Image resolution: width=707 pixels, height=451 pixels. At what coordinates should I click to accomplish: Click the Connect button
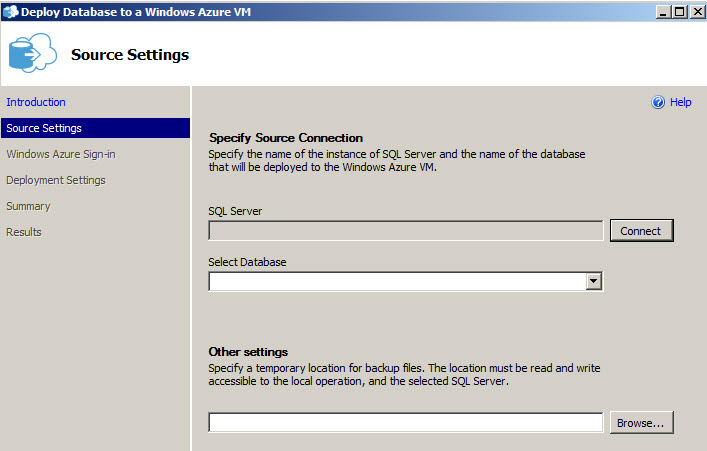pyautogui.click(x=642, y=230)
